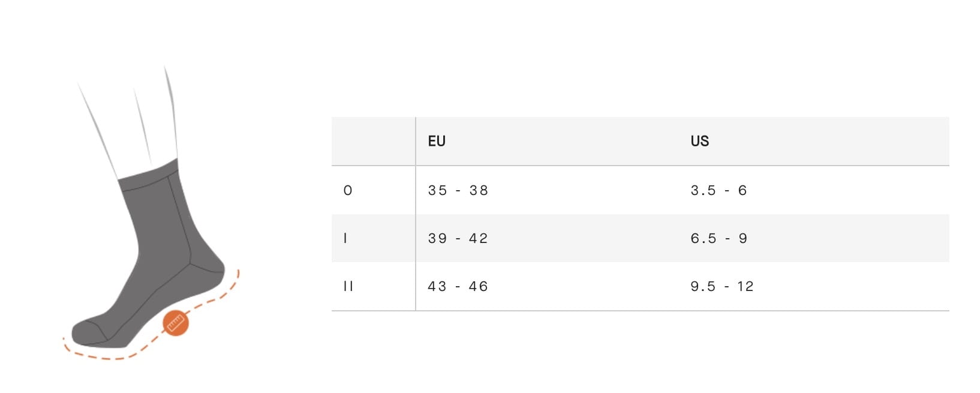This screenshot has width=980, height=393.
Task: Click the orange ruler measurement icon
Action: pos(176,323)
